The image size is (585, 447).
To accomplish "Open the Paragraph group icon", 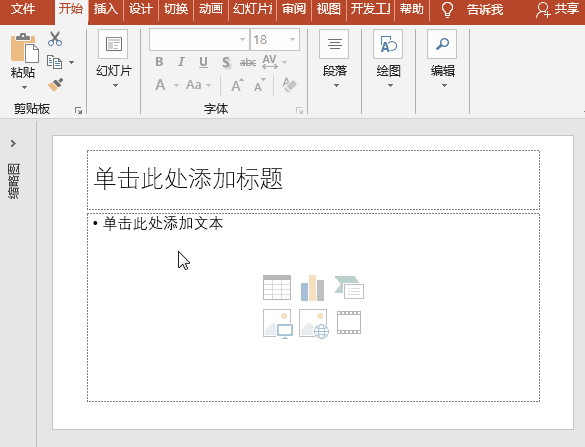I will 335,44.
